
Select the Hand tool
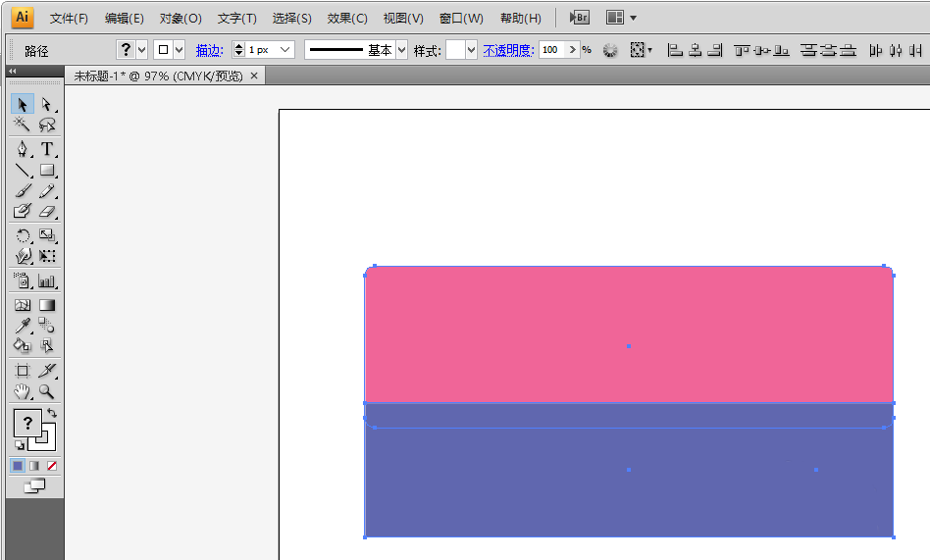click(x=23, y=391)
